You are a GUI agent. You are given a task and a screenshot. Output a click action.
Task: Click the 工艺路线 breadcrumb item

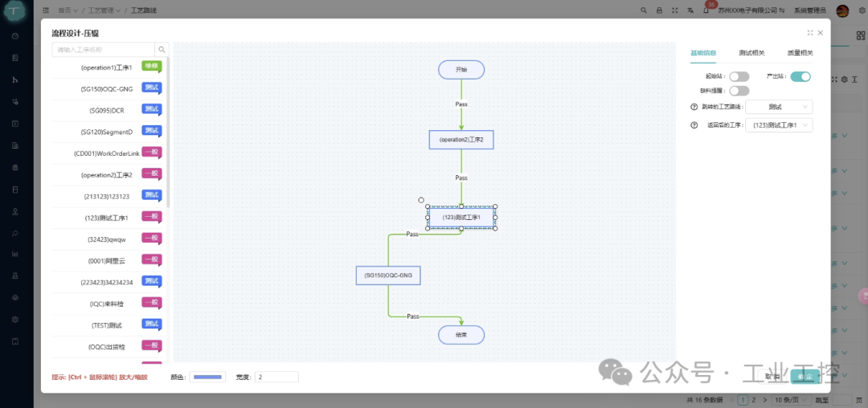pos(143,10)
